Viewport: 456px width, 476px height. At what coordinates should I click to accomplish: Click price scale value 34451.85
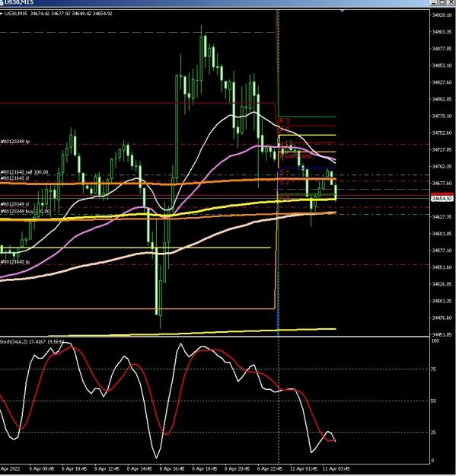[x=442, y=334]
